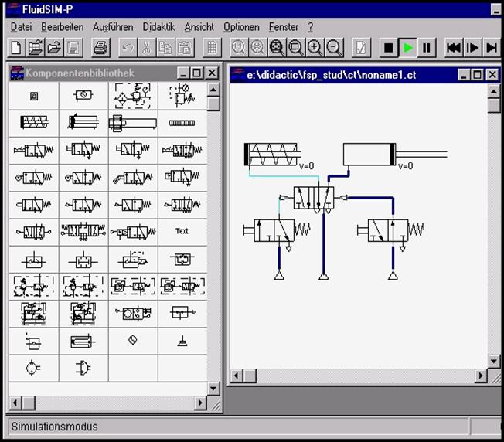
Task: Click circuit window scroll left arrow
Action: tap(237, 376)
